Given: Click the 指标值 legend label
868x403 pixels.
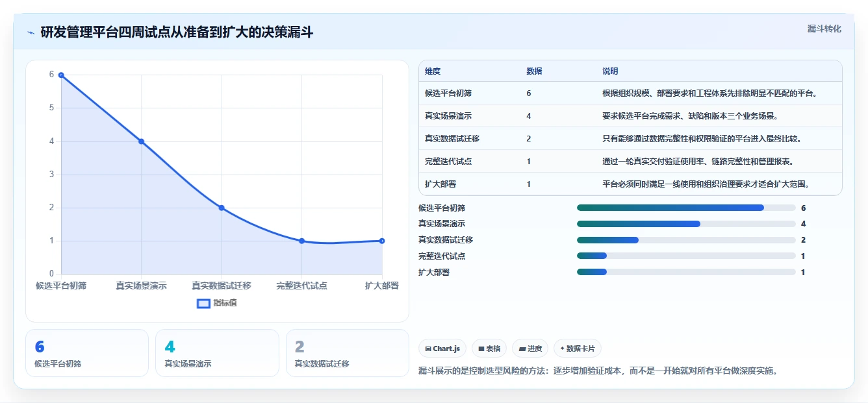Looking at the screenshot, I should pyautogui.click(x=225, y=303).
